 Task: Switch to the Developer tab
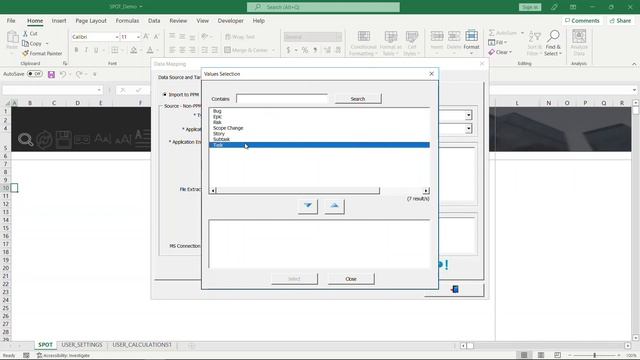coord(231,21)
